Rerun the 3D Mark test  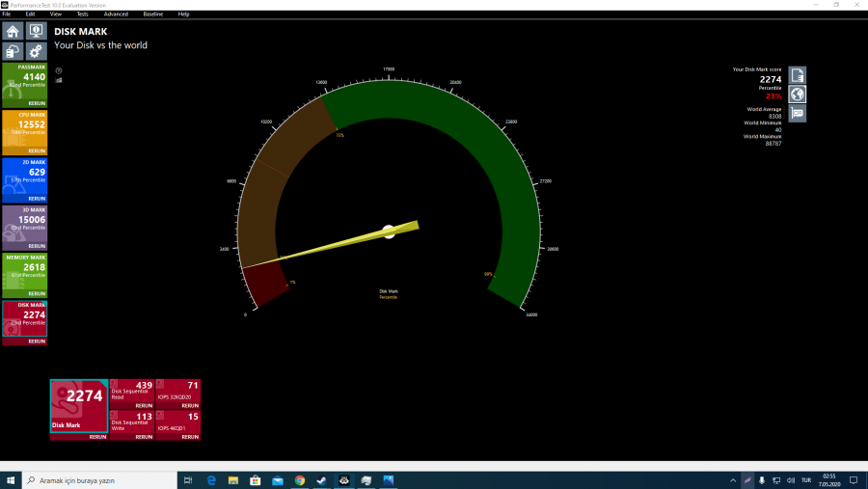[37, 247]
